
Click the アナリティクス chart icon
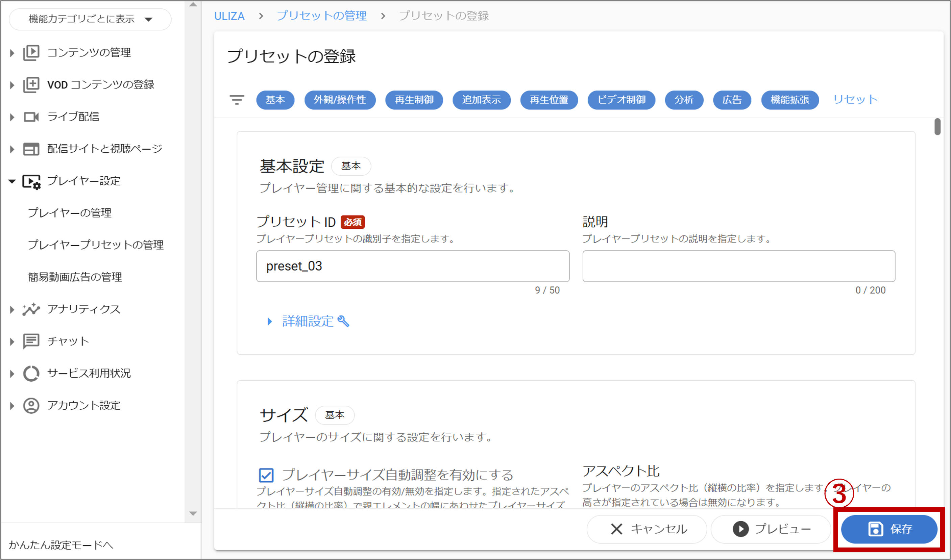click(x=31, y=309)
